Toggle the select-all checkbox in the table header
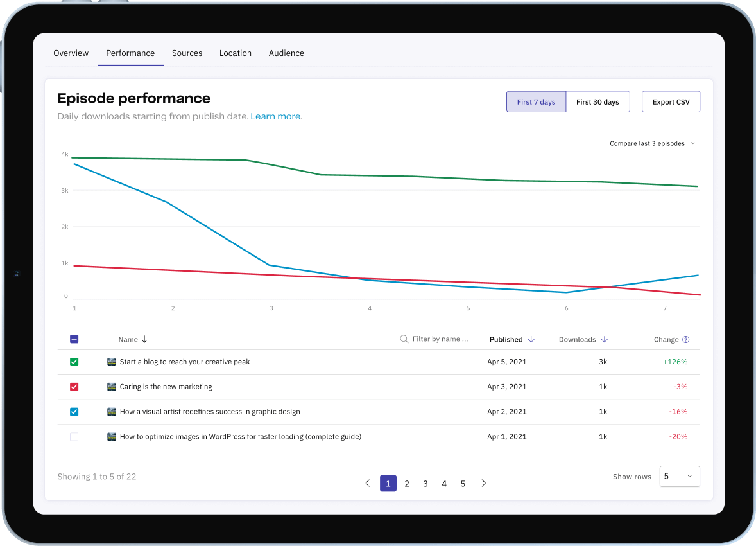Image resolution: width=756 pixels, height=546 pixels. [x=74, y=339]
